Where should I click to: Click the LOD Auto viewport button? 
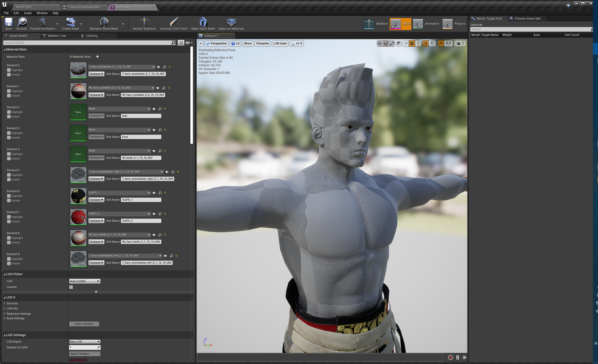point(280,43)
